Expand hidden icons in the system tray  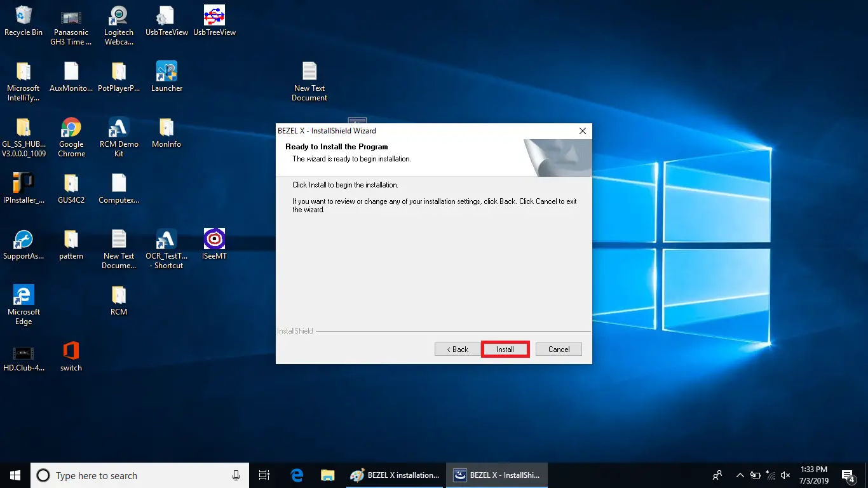740,475
